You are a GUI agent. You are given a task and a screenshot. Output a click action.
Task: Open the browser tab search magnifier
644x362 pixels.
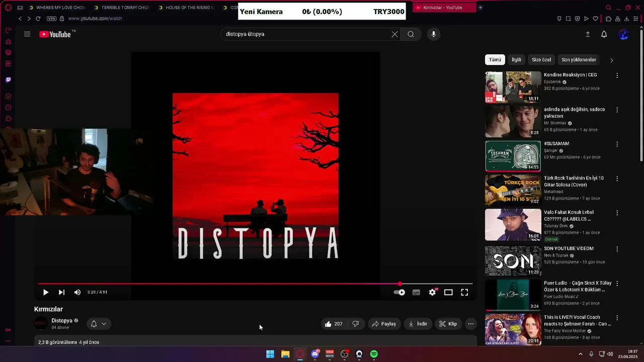click(608, 8)
